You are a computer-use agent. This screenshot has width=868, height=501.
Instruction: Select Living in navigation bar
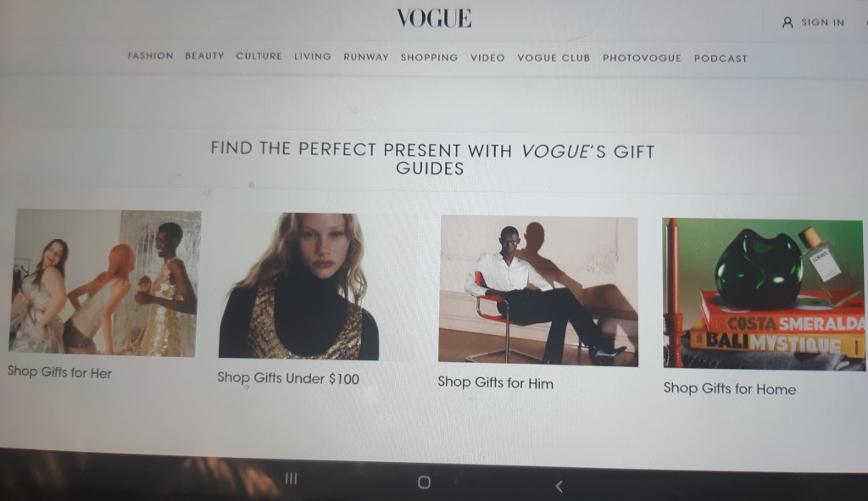tap(312, 57)
